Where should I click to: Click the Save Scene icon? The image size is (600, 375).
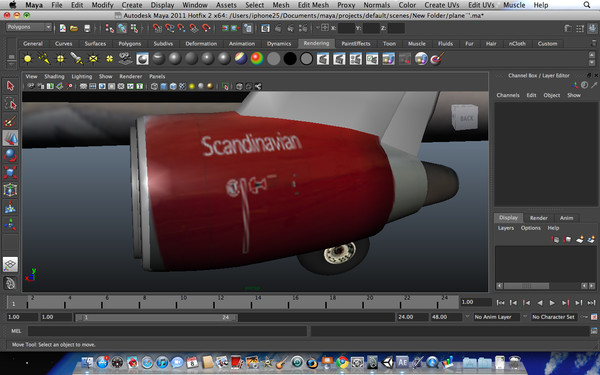coord(87,28)
